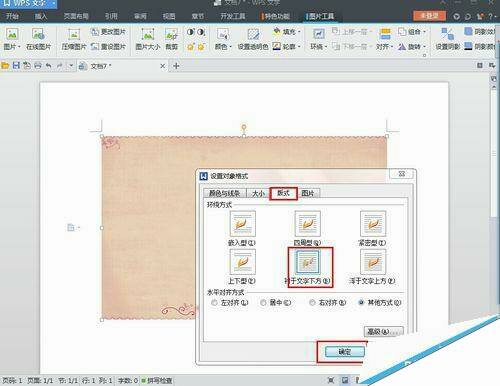The height and width of the screenshot is (386, 500).
Task: Click the layout options icon beside the image
Action: (71, 228)
